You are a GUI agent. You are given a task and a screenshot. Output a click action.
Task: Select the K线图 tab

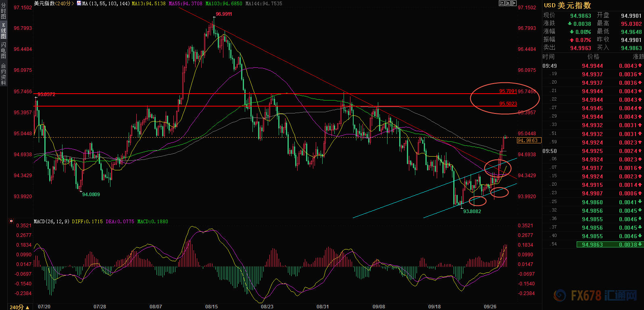click(x=4, y=31)
